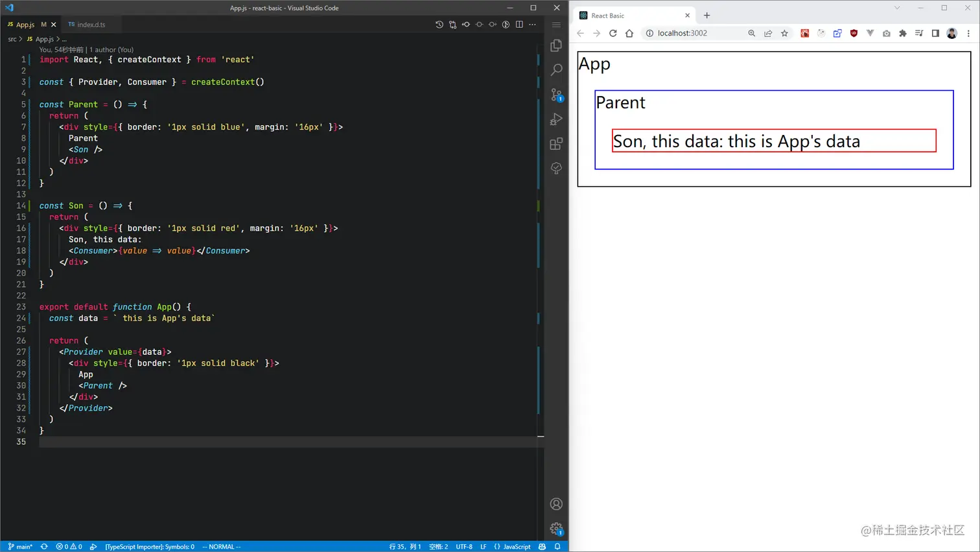This screenshot has height=552, width=980.
Task: Open the blue translate extension icon
Action: tap(837, 33)
